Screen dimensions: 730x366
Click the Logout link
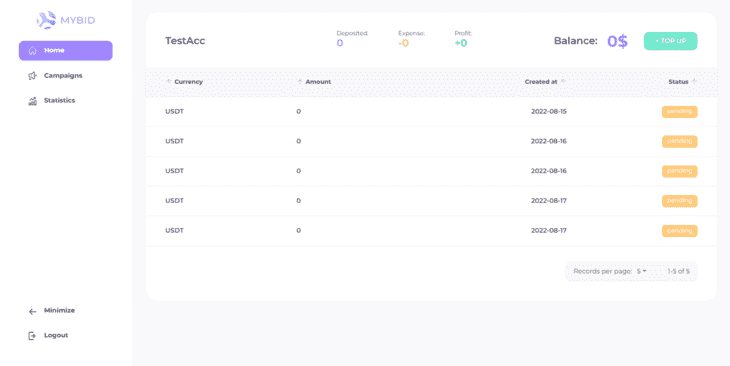[x=56, y=335]
